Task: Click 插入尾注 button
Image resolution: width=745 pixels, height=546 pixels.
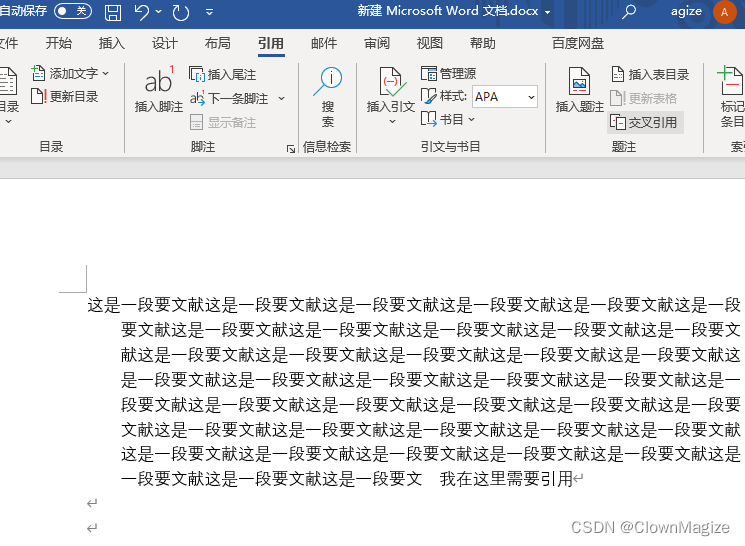Action: pyautogui.click(x=222, y=74)
